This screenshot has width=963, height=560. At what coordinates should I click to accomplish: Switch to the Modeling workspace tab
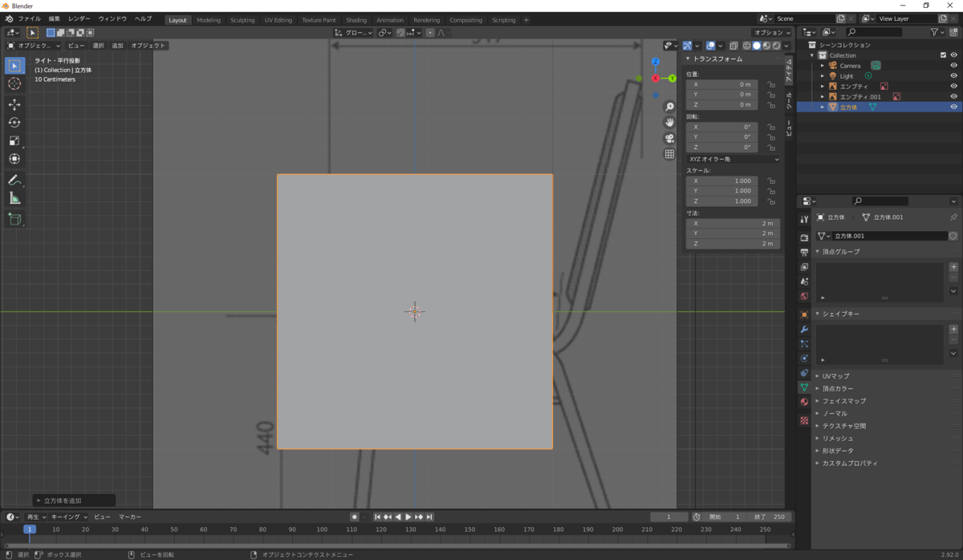[209, 20]
